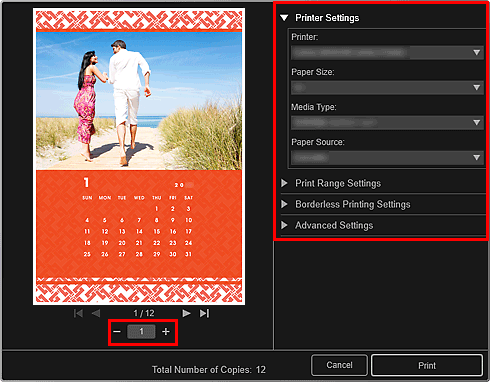Click the calendar page preview image
Screen dimensions: 490x382
(x=139, y=157)
